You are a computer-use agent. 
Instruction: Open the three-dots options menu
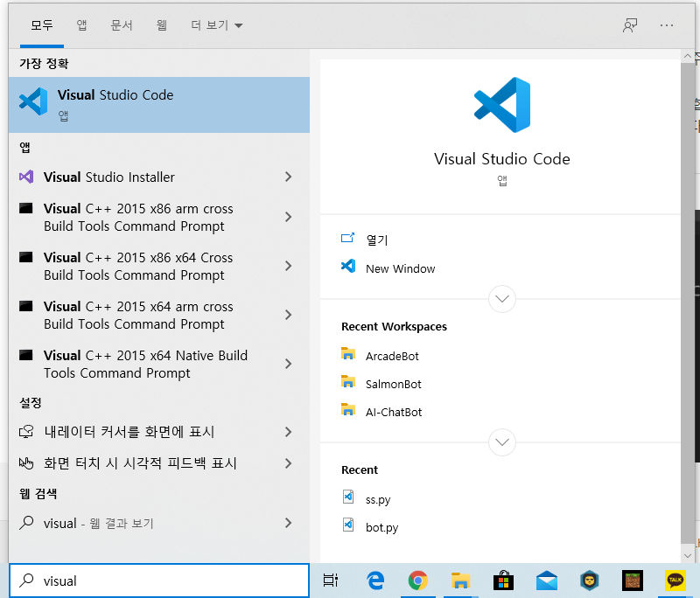pos(667,25)
